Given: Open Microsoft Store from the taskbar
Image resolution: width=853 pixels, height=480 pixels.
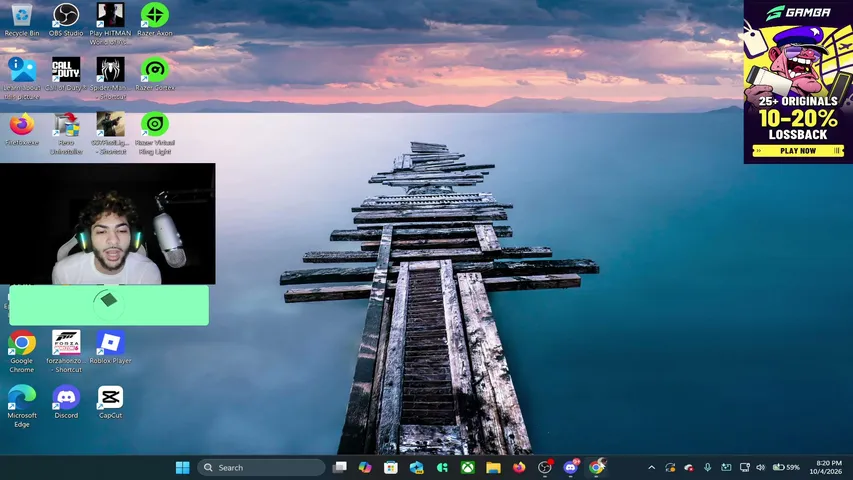Looking at the screenshot, I should click(391, 467).
